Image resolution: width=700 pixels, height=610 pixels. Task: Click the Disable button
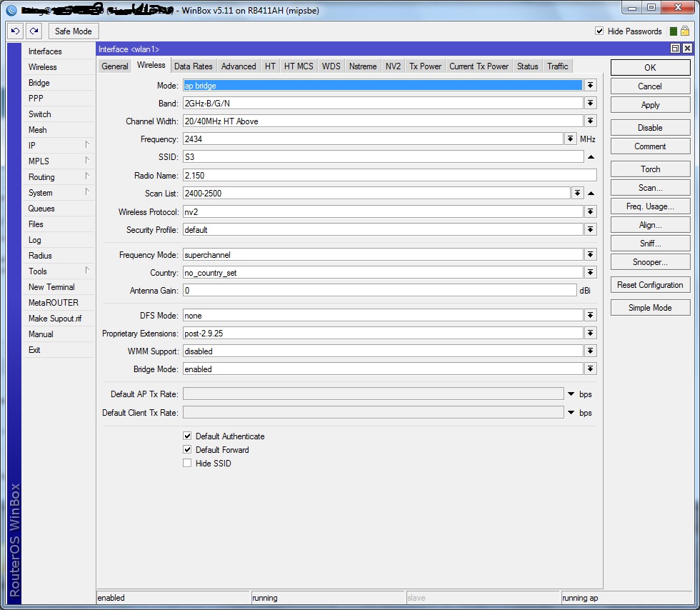pos(650,128)
